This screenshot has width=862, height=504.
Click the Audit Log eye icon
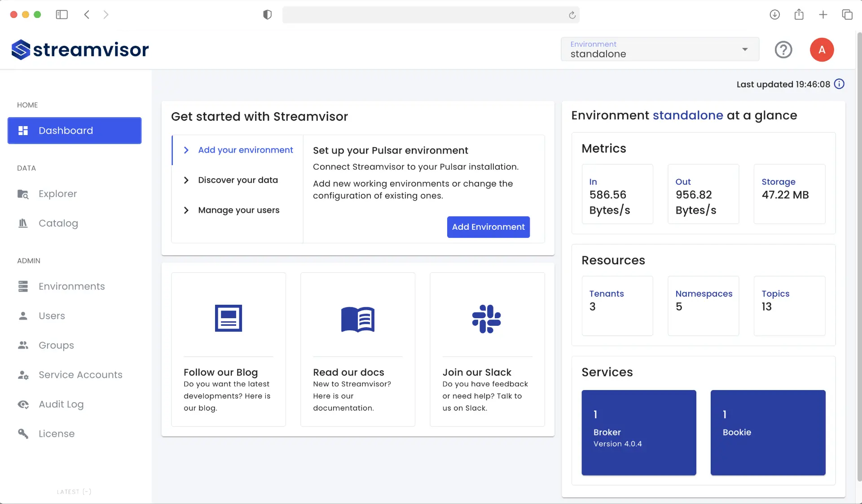[23, 404]
